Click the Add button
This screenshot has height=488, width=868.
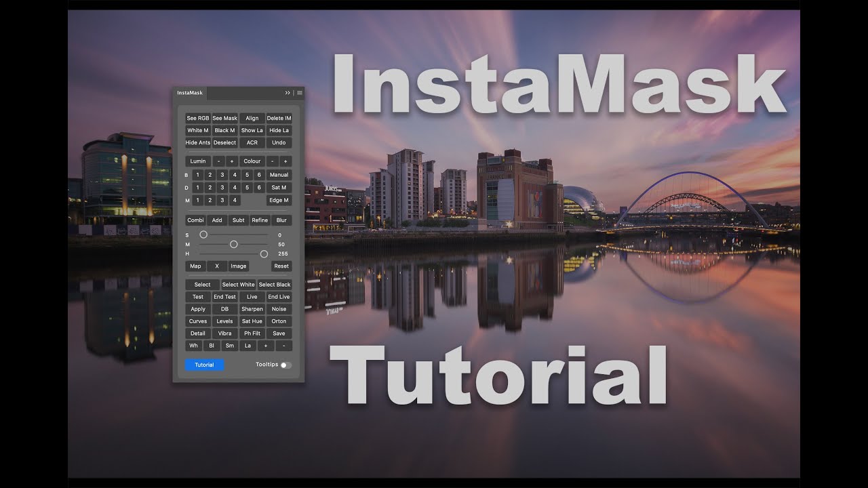[x=217, y=220]
